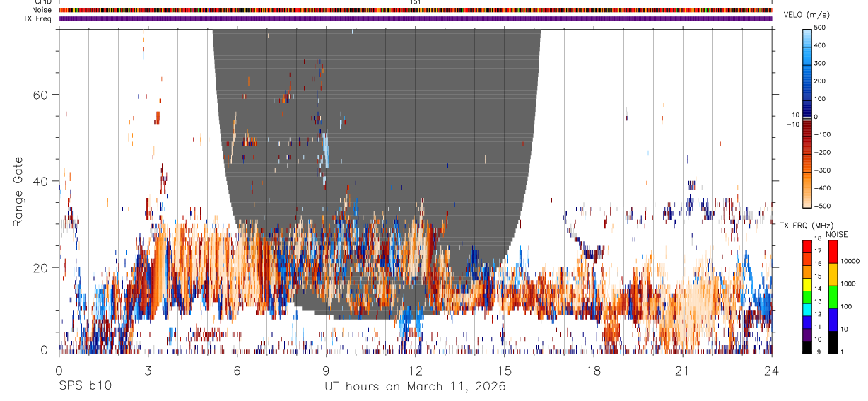This screenshot has width=868, height=401.
Task: Click the green segment of TX FRQ colorbar
Action: point(807,297)
